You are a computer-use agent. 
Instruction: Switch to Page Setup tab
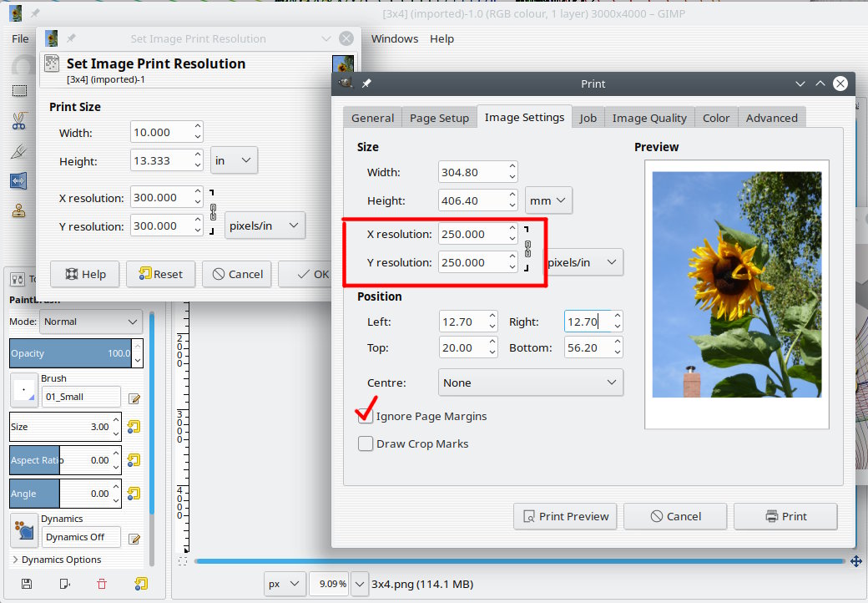click(x=439, y=118)
